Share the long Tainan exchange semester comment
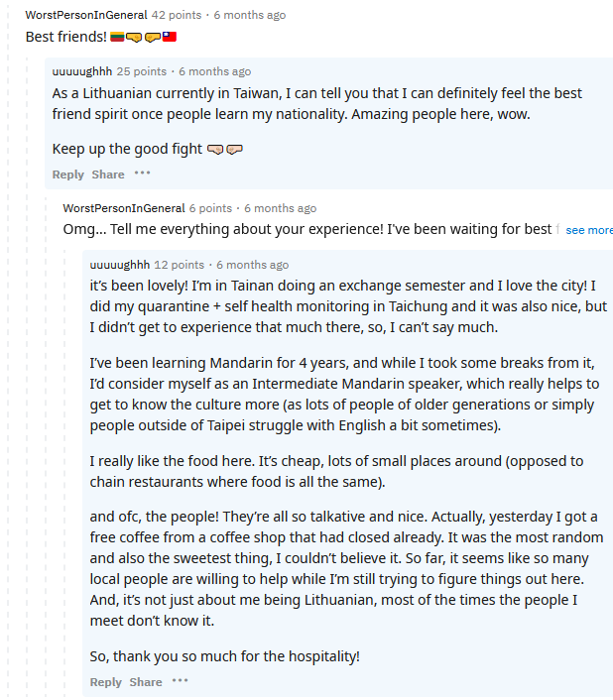The width and height of the screenshot is (613, 700). (146, 682)
